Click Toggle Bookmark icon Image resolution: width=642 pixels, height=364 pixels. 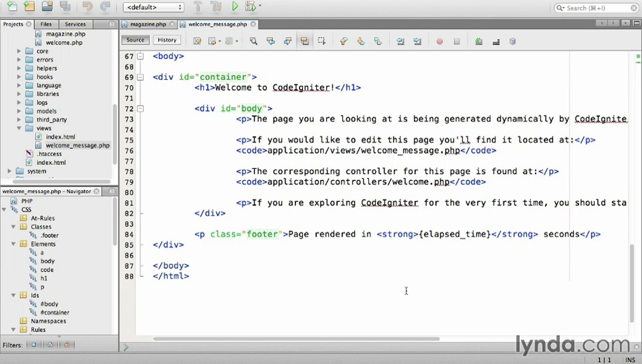378,41
